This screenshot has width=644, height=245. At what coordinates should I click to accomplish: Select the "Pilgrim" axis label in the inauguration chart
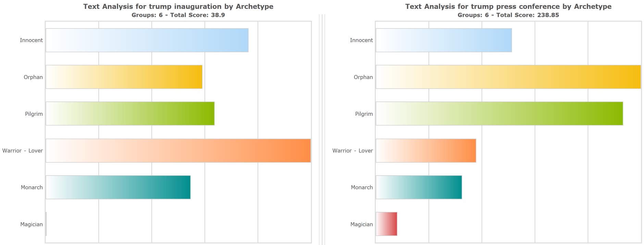click(34, 114)
